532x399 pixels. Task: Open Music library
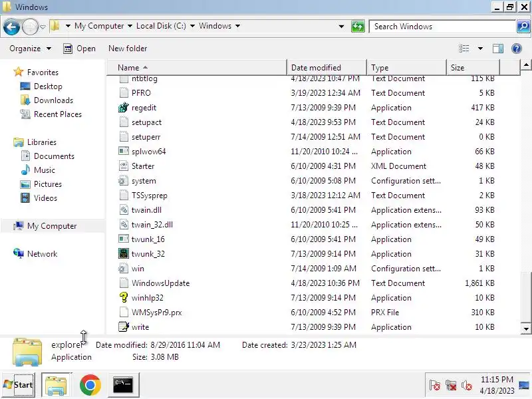point(44,170)
